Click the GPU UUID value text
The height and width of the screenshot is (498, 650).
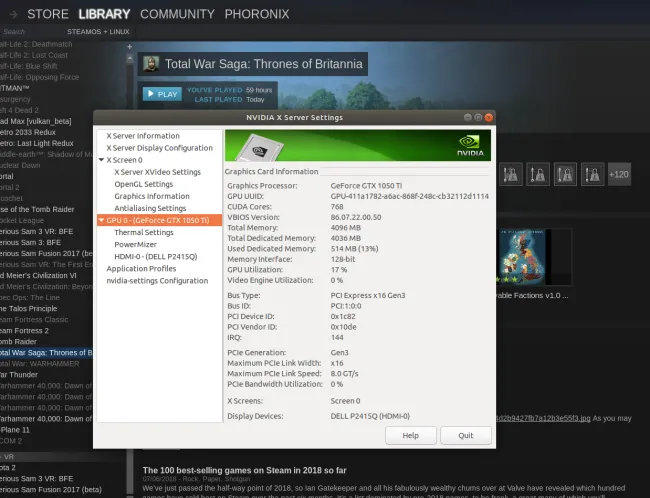tap(410, 196)
